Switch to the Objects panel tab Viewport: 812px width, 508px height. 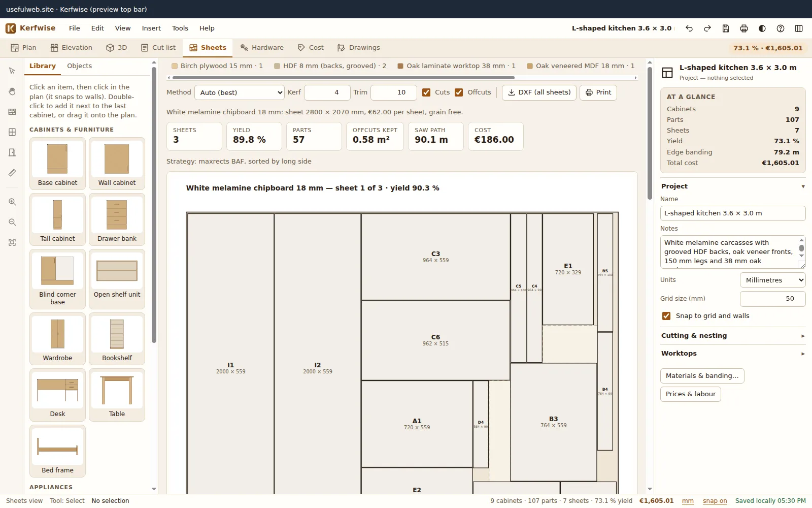(x=80, y=66)
